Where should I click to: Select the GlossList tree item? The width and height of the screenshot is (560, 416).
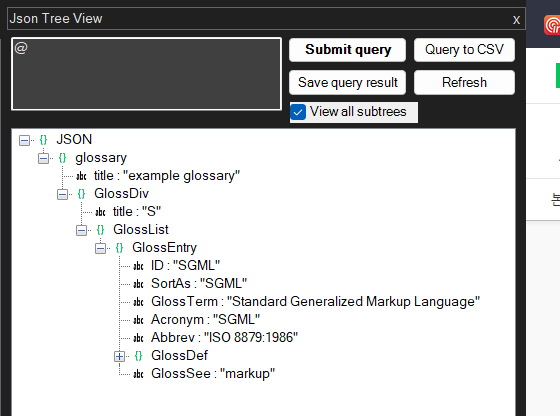click(141, 230)
